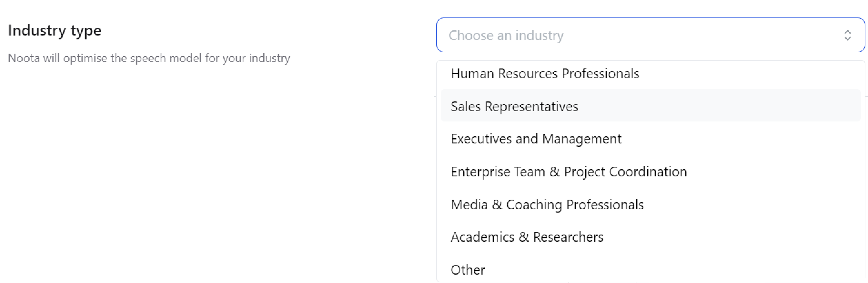
Task: Open the Choose an industry dropdown
Action: point(650,35)
